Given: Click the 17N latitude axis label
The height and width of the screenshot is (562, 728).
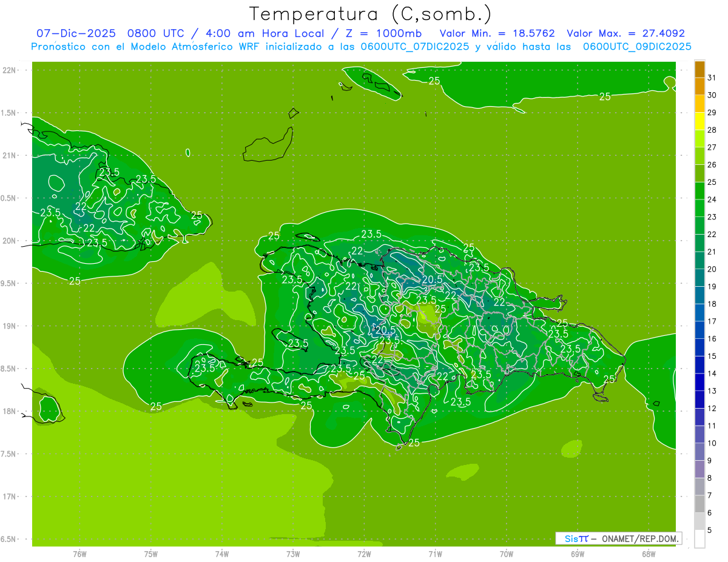Looking at the screenshot, I should (x=9, y=497).
